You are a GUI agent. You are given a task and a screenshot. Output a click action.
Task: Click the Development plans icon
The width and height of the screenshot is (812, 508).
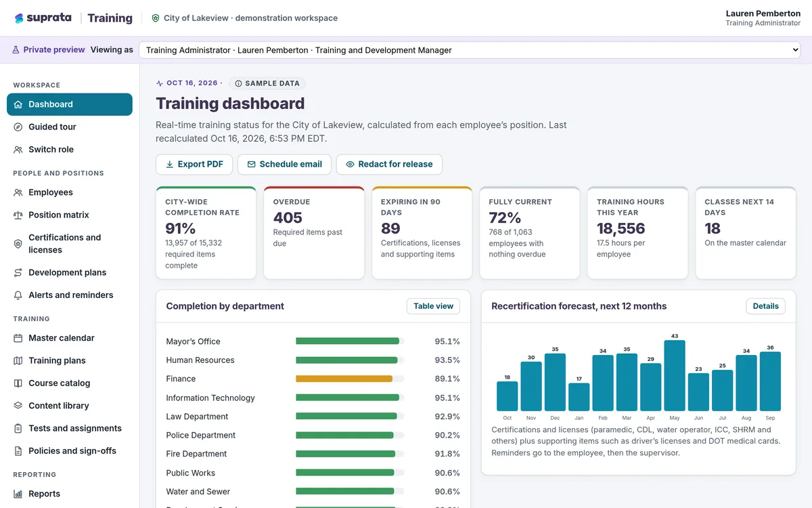point(18,272)
